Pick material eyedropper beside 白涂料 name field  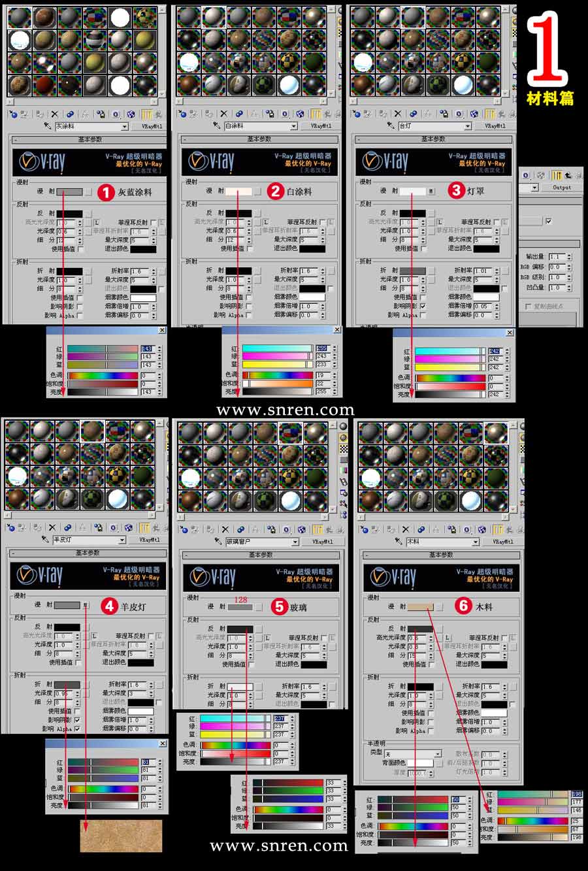(218, 126)
